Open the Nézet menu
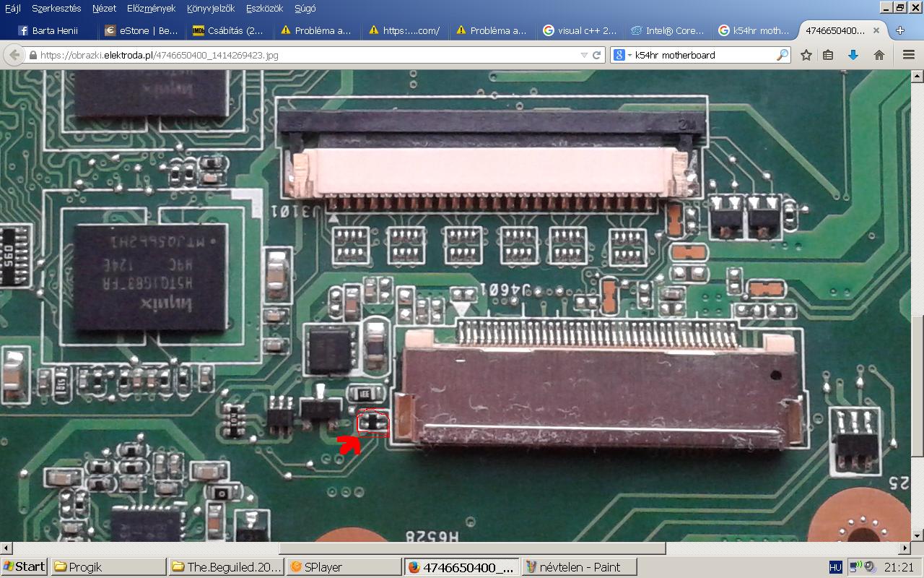 pos(104,8)
